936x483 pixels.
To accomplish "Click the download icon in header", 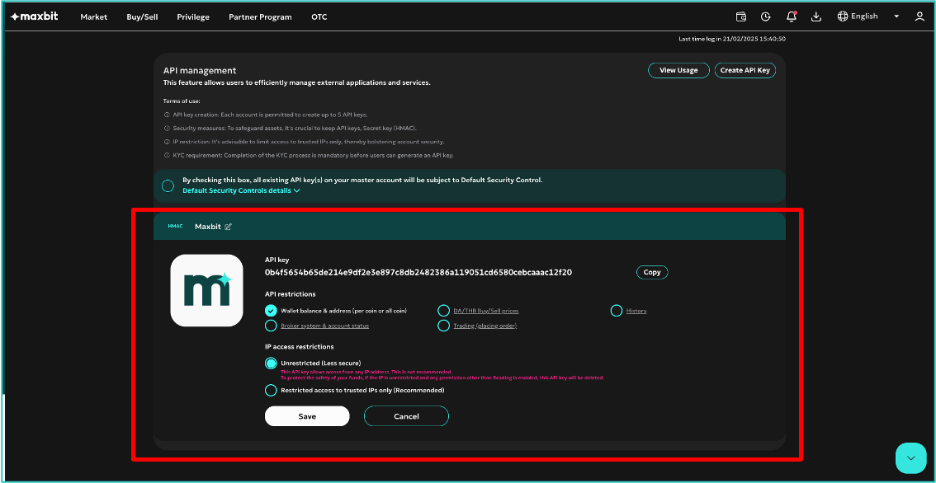I will click(816, 17).
